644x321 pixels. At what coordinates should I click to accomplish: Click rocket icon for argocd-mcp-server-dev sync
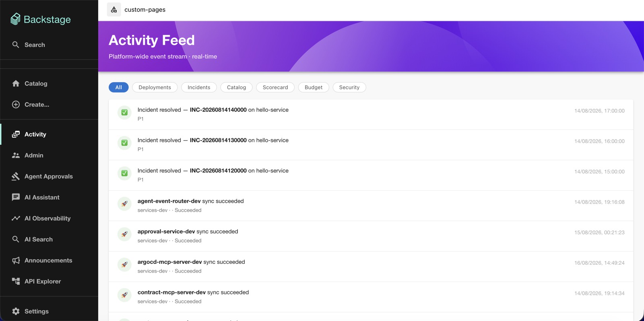pyautogui.click(x=124, y=264)
